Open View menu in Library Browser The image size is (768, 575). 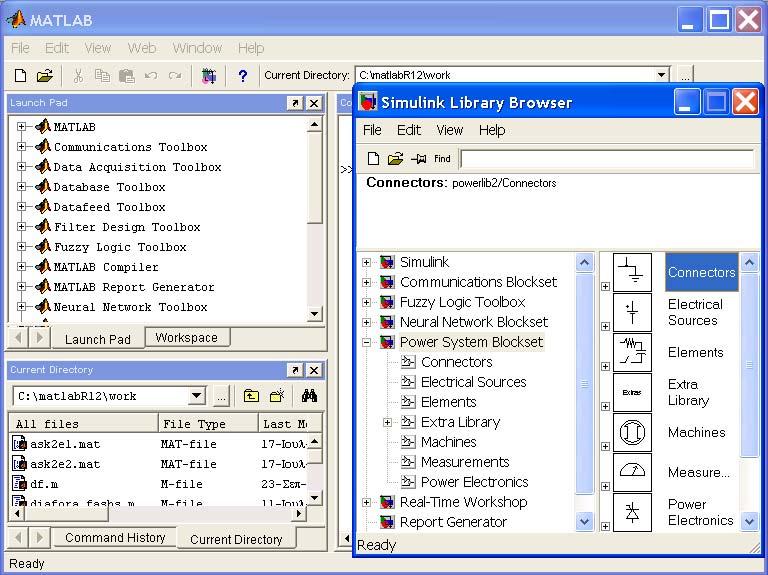click(x=450, y=130)
